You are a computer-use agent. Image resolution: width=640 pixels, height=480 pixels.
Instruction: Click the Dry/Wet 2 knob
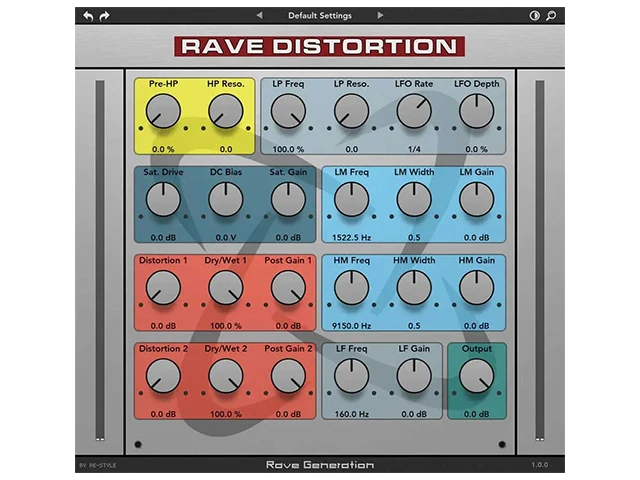click(x=226, y=376)
